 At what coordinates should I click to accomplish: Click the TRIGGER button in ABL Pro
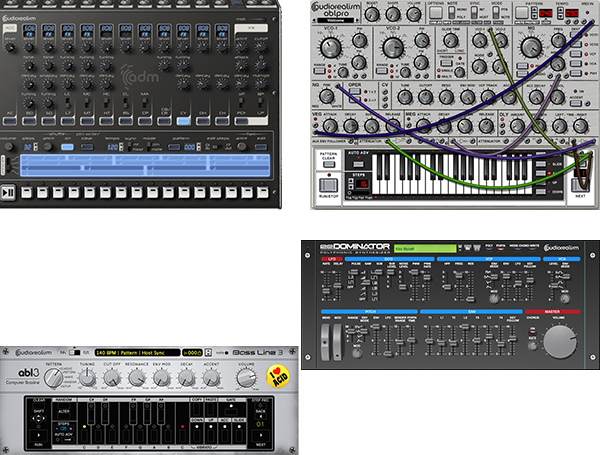(x=446, y=63)
